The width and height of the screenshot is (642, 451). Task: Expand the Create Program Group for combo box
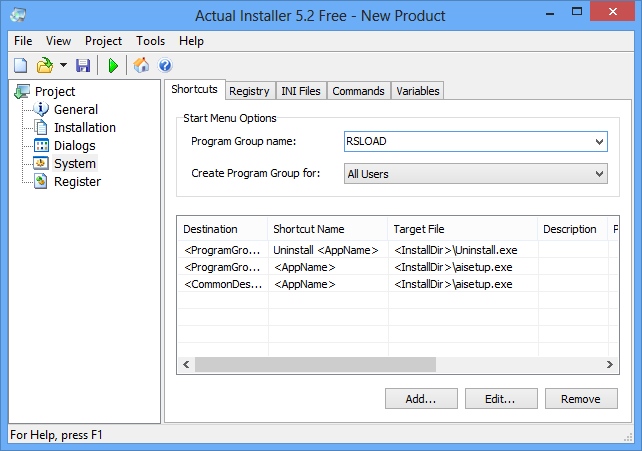[599, 174]
